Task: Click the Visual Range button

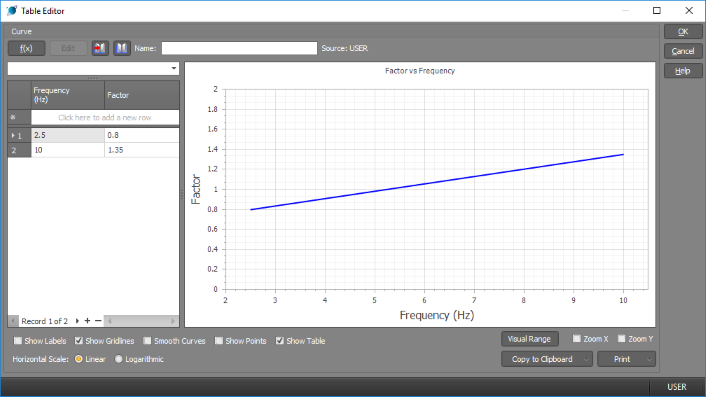Action: click(530, 339)
